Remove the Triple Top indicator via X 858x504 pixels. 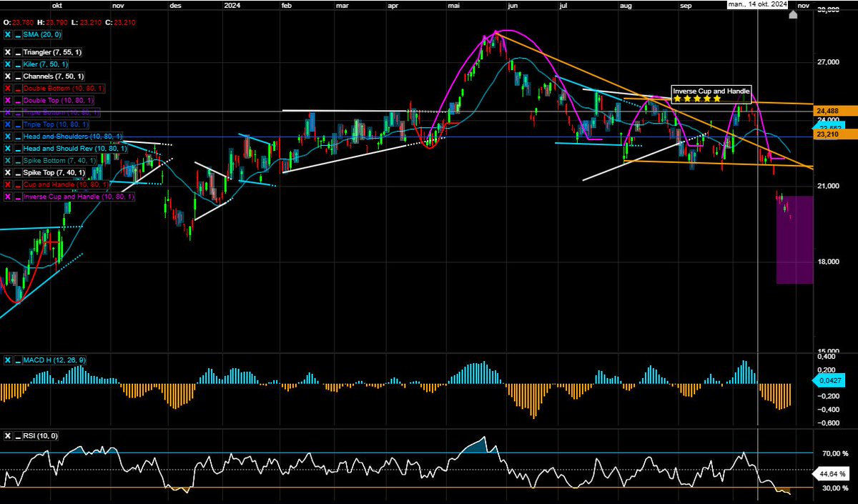[8, 124]
